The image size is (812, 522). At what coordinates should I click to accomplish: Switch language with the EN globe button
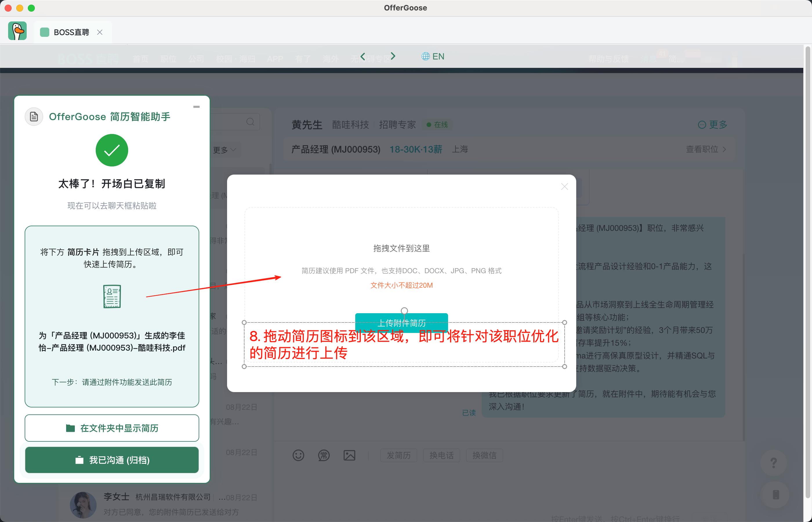point(433,56)
